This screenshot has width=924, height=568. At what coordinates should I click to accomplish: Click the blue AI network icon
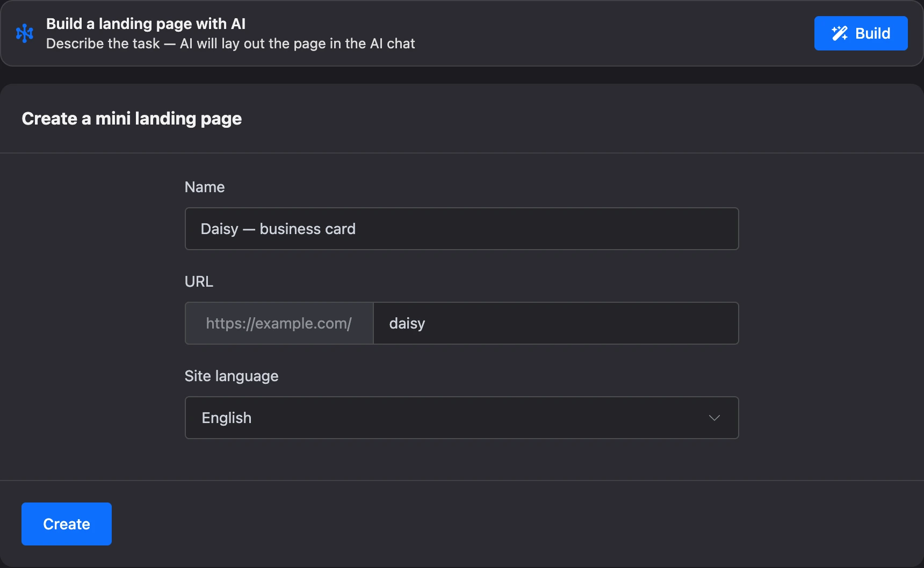coord(25,33)
